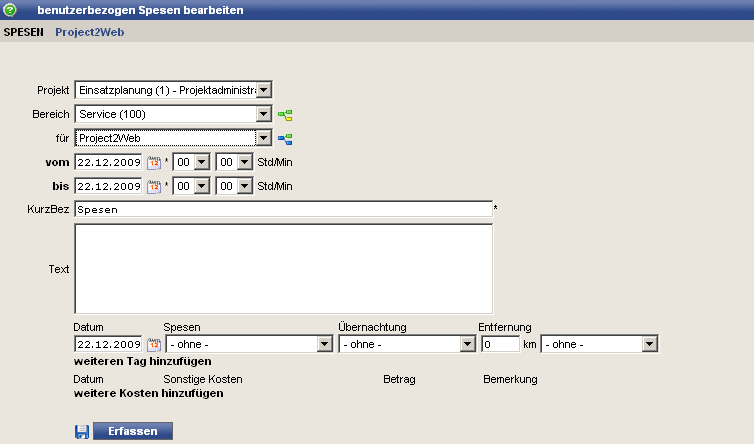Expand the Bereich Service (100) dropdown
The height and width of the screenshot is (444, 754).
(x=264, y=114)
